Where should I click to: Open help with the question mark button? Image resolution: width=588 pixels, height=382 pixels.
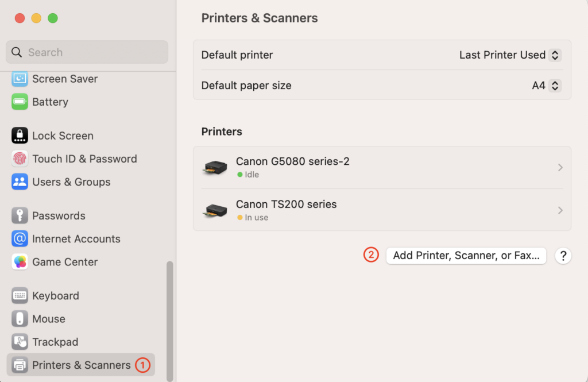(563, 256)
